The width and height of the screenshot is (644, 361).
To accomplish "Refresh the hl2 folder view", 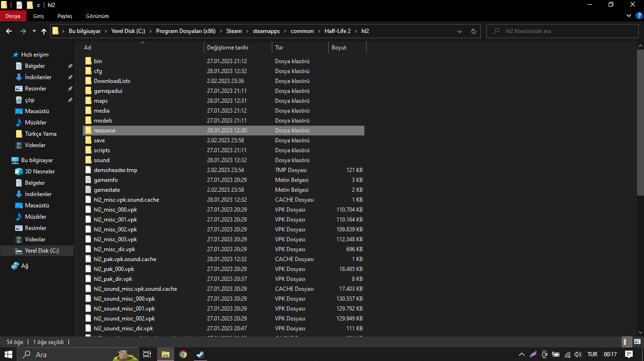I will point(474,31).
